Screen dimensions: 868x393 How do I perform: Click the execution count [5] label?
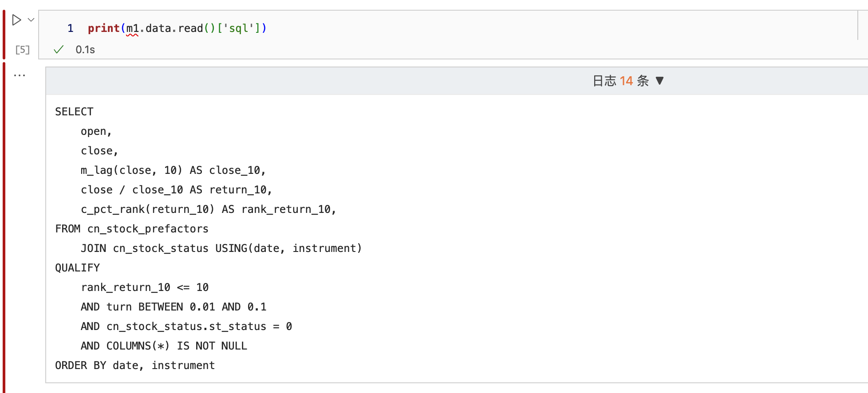22,50
